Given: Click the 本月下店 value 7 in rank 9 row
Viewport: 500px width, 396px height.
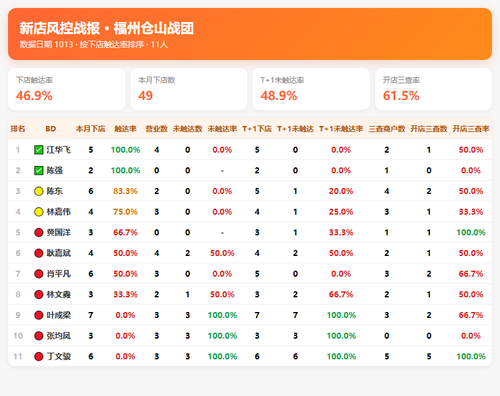Looking at the screenshot, I should [91, 315].
